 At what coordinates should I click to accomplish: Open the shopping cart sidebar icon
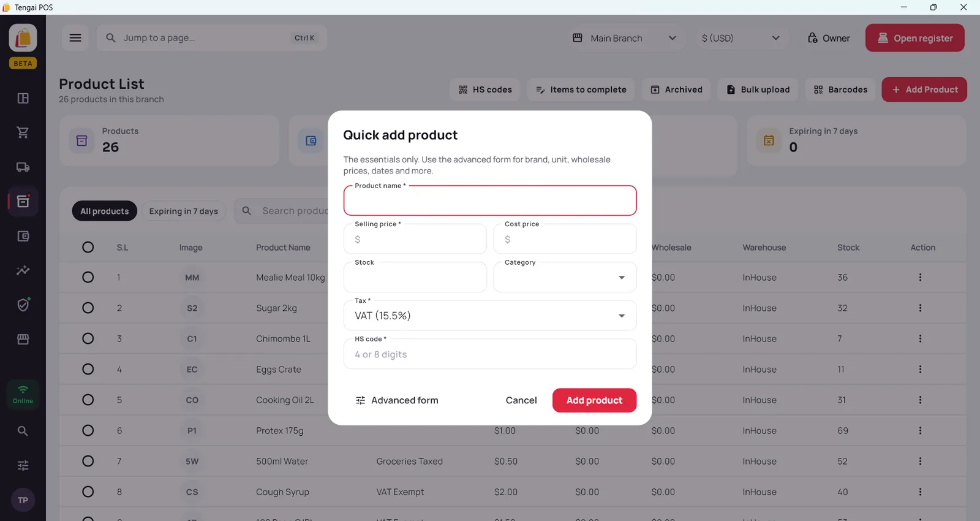23,132
